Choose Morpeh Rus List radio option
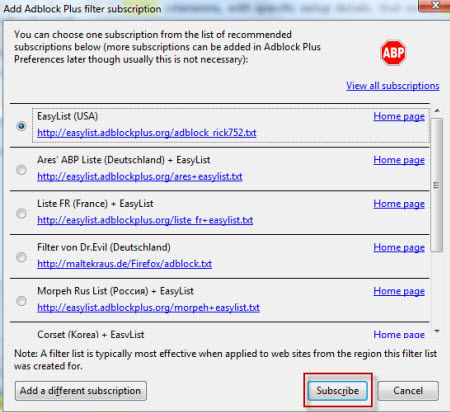450x412 pixels. click(22, 301)
